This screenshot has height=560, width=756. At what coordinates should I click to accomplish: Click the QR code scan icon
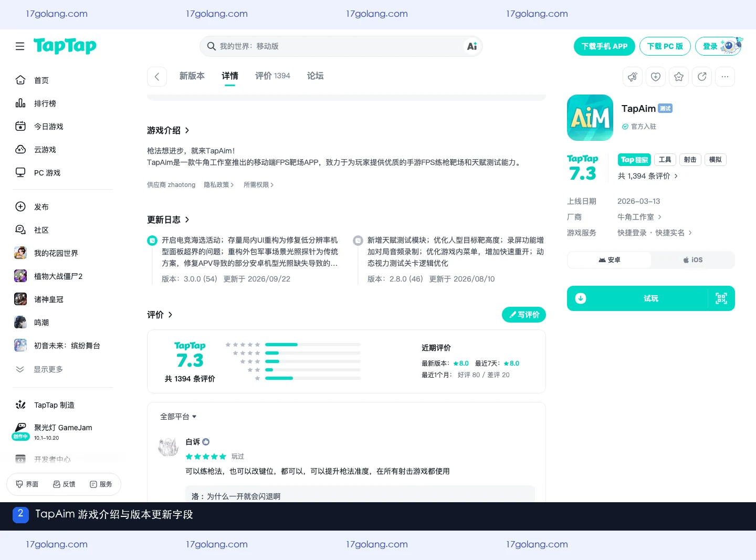coord(721,298)
